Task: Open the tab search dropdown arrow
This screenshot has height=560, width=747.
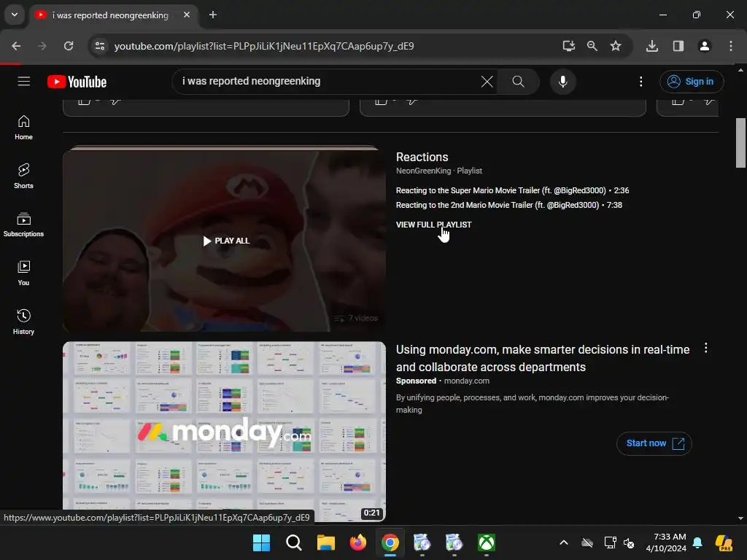Action: [15, 15]
